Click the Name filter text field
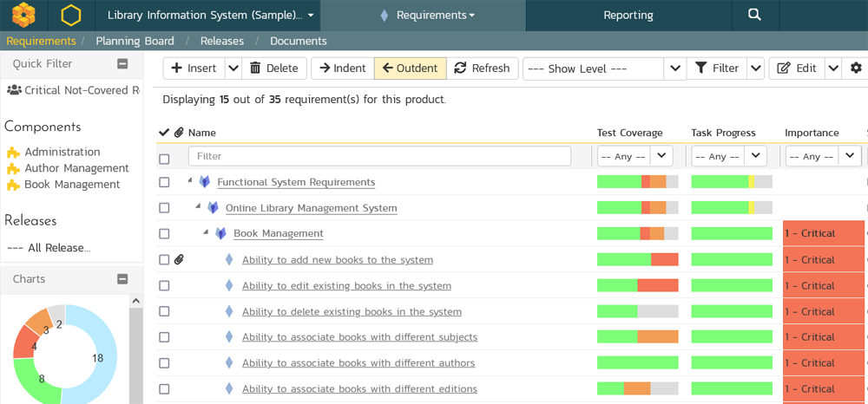This screenshot has width=868, height=404. (379, 156)
